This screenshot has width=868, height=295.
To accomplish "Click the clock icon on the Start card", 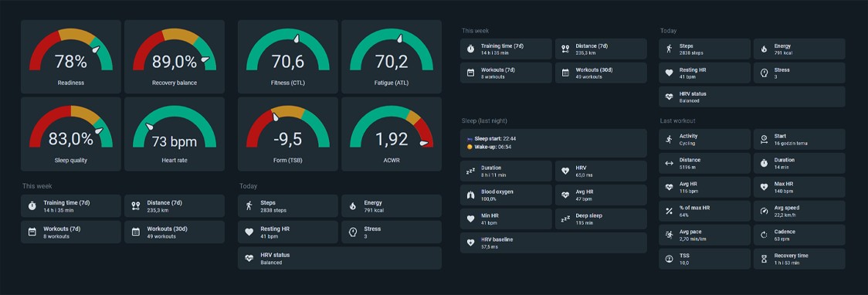I will (764, 140).
